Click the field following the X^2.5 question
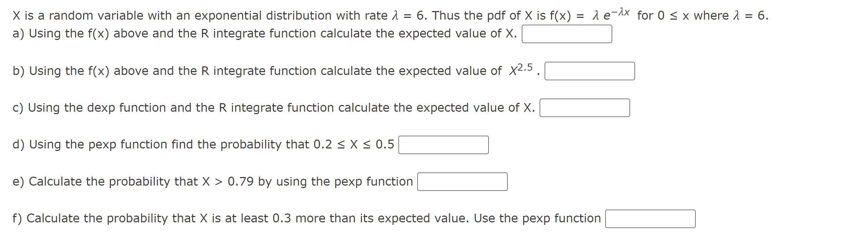Screen dimensions: 868x242 589,71
